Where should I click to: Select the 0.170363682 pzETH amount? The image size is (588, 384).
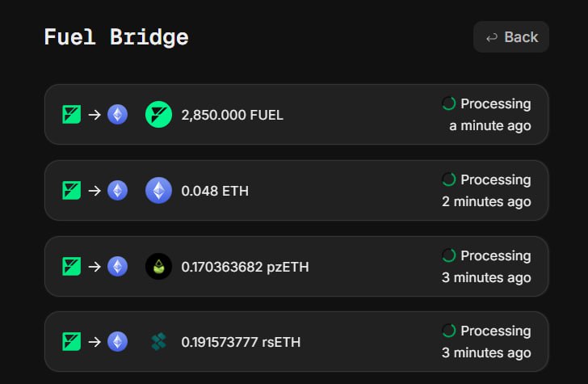pyautogui.click(x=245, y=267)
